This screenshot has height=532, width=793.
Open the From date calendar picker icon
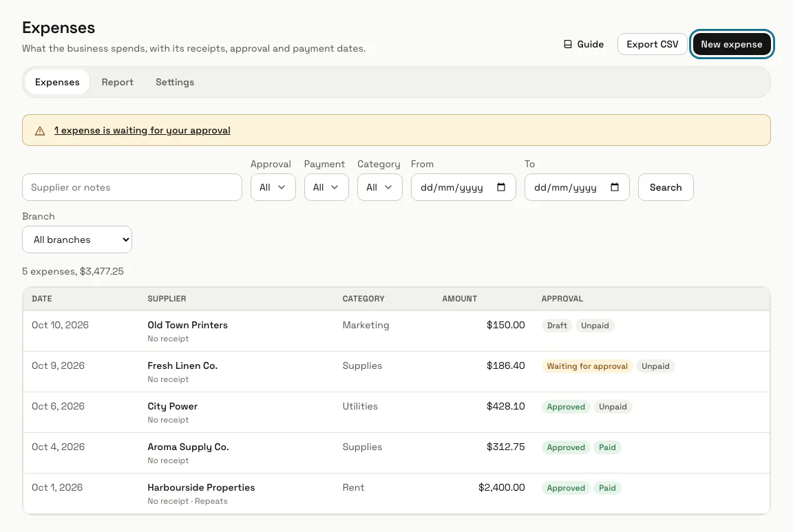[x=501, y=187]
